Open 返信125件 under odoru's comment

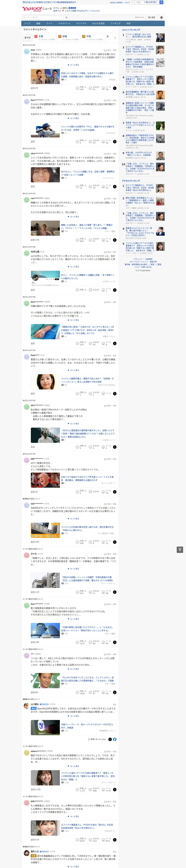[x=35, y=789]
